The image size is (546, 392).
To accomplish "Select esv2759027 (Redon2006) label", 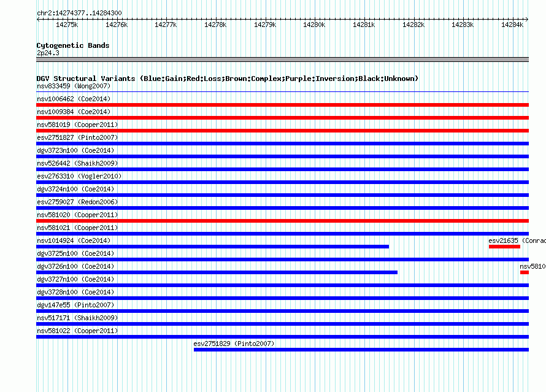I will point(77,202).
